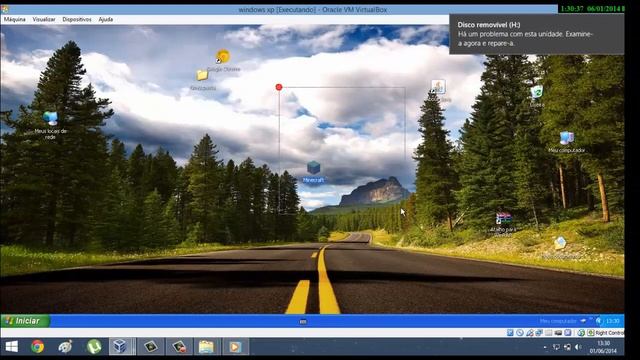Click the Meu computador toolbar on XP taskbar
The image size is (640, 360).
(558, 321)
